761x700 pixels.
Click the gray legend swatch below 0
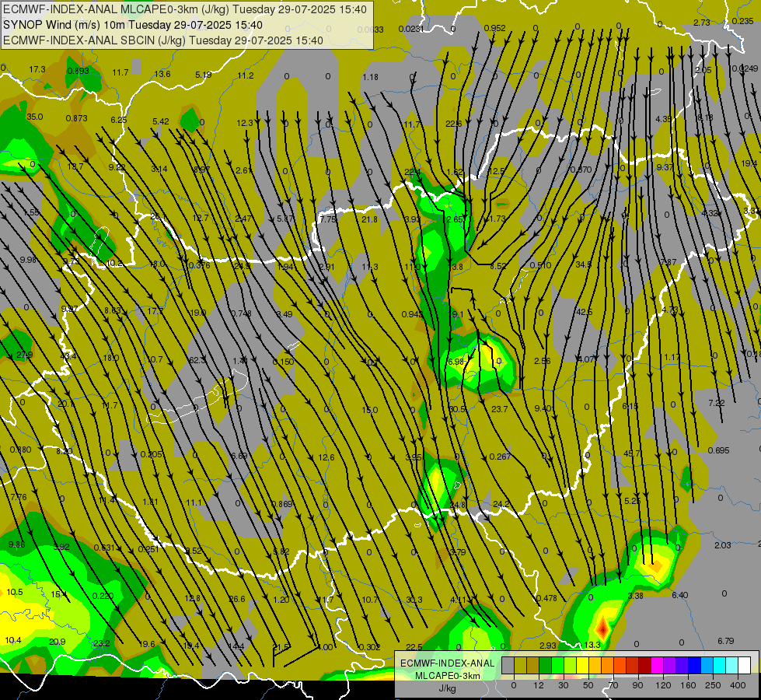(x=508, y=665)
